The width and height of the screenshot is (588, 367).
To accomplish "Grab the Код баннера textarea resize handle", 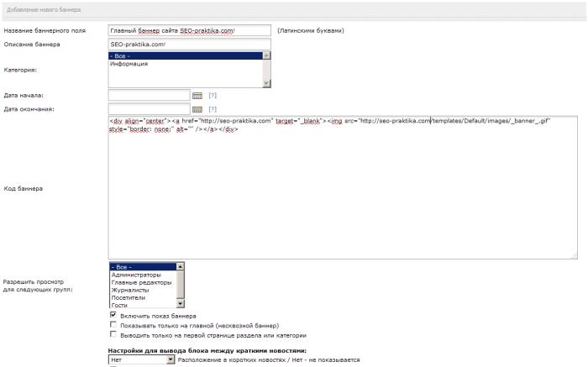I will [x=574, y=256].
